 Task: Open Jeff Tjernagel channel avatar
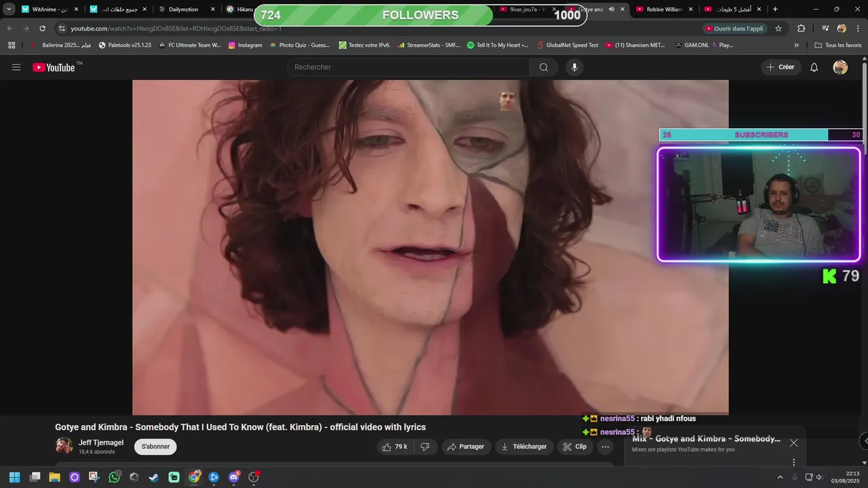click(x=64, y=446)
